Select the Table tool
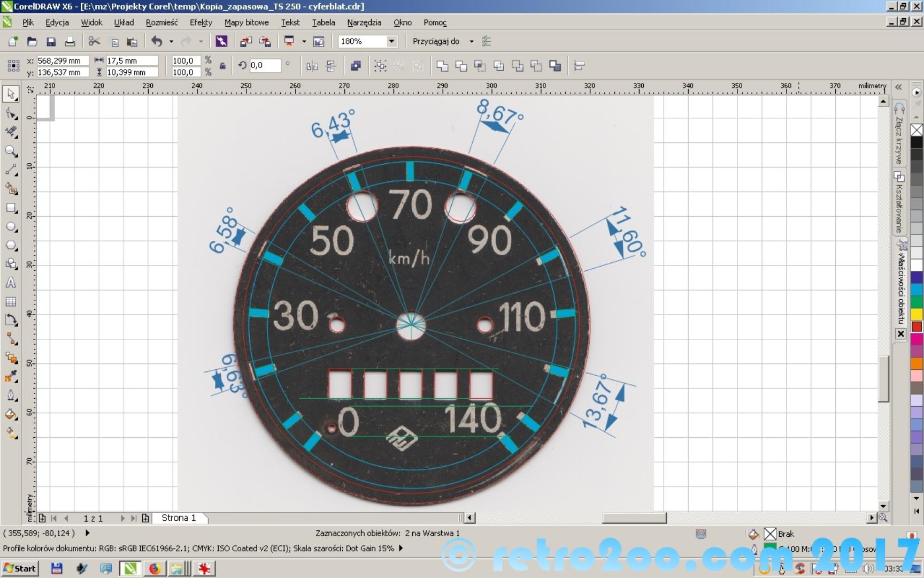This screenshot has width=924, height=578. [x=11, y=301]
